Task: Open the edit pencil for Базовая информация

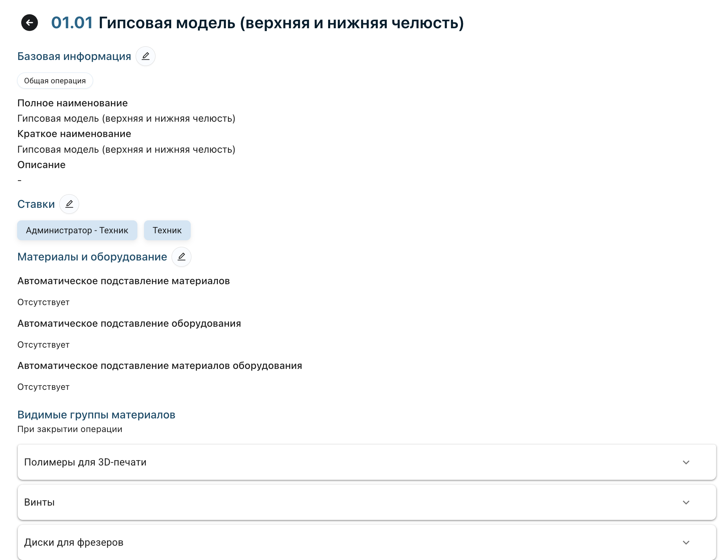Action: click(145, 56)
